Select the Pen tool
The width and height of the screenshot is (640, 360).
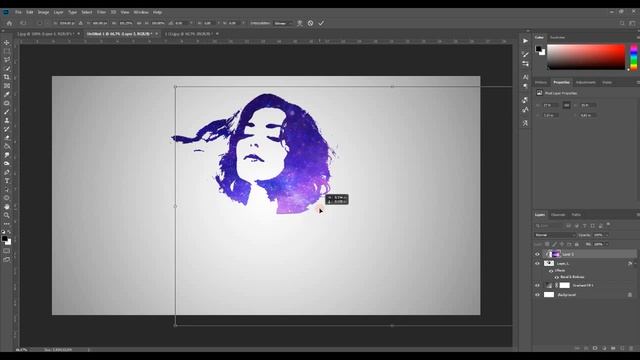click(7, 172)
